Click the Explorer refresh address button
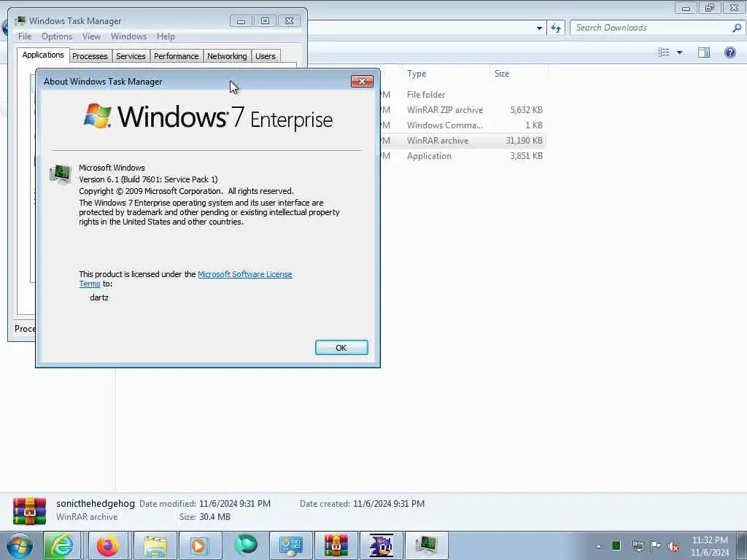Image resolution: width=747 pixels, height=560 pixels. pos(556,28)
